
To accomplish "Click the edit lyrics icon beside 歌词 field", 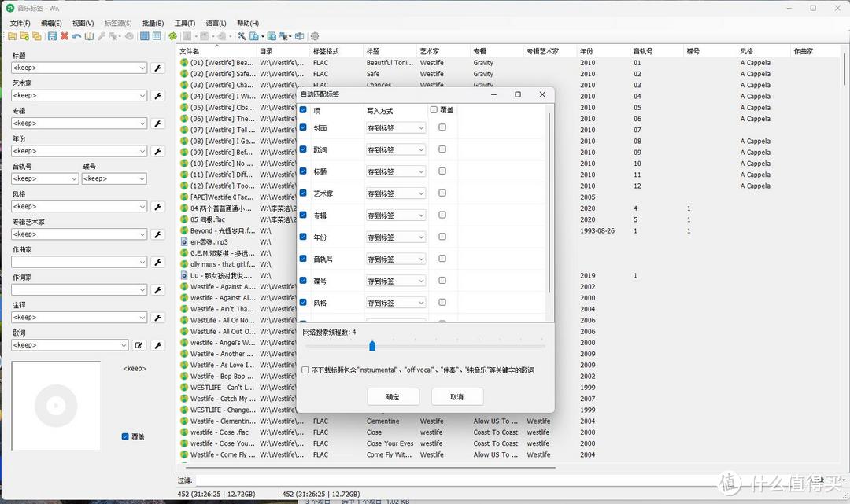I will pyautogui.click(x=139, y=345).
